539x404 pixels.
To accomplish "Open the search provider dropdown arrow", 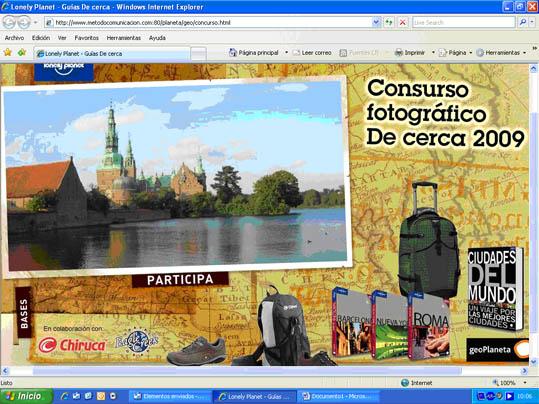I will (532, 23).
